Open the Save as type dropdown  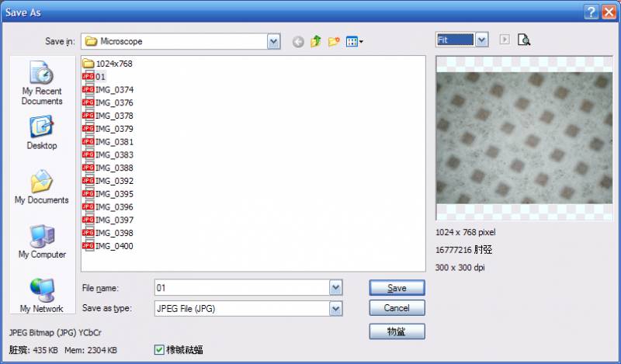(x=335, y=308)
